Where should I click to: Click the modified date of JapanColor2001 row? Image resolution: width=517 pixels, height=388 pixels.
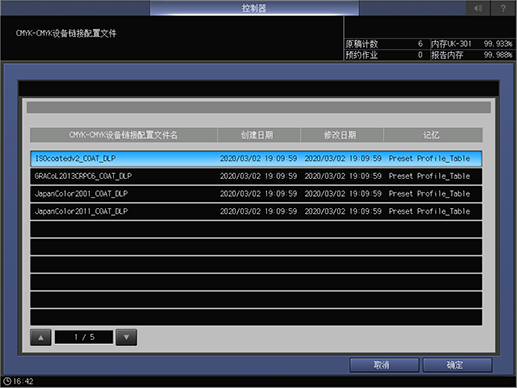click(x=343, y=194)
